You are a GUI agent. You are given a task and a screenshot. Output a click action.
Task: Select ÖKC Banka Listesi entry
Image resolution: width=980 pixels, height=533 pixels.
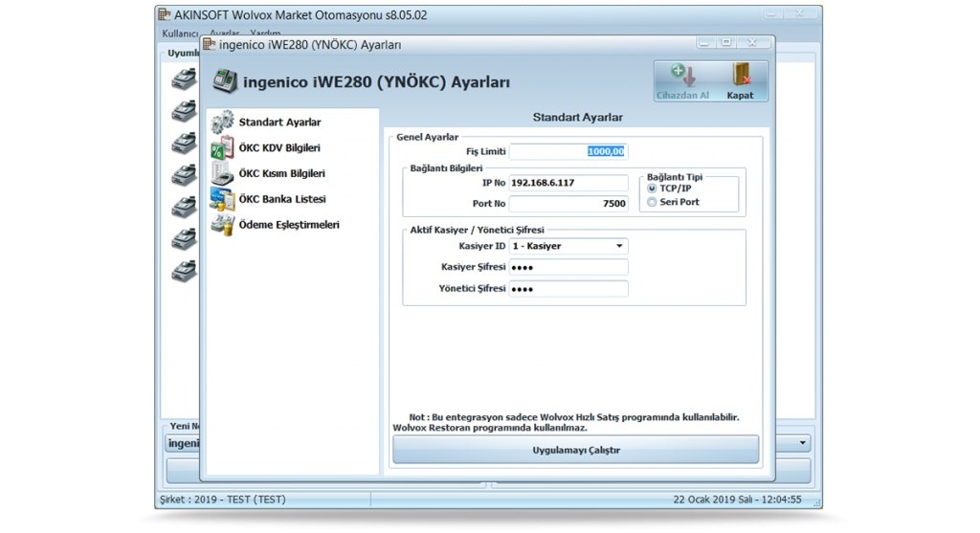pyautogui.click(x=282, y=199)
